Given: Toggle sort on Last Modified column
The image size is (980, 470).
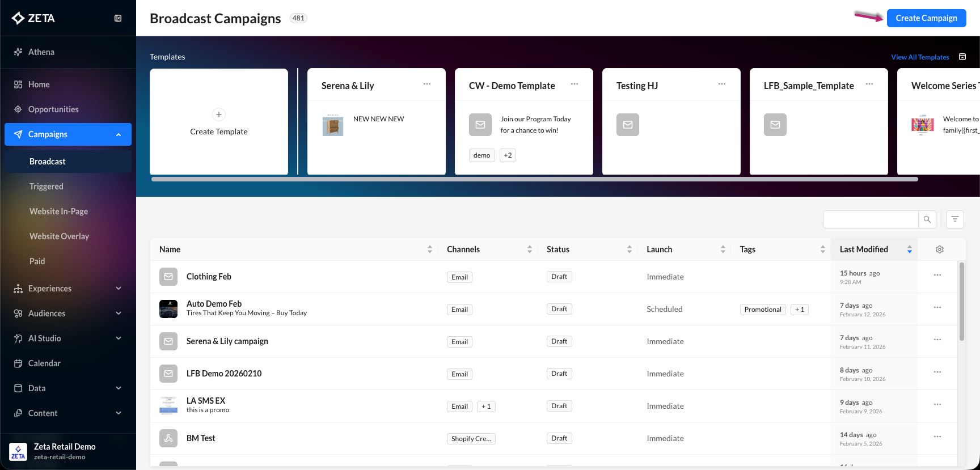Looking at the screenshot, I should pos(910,249).
